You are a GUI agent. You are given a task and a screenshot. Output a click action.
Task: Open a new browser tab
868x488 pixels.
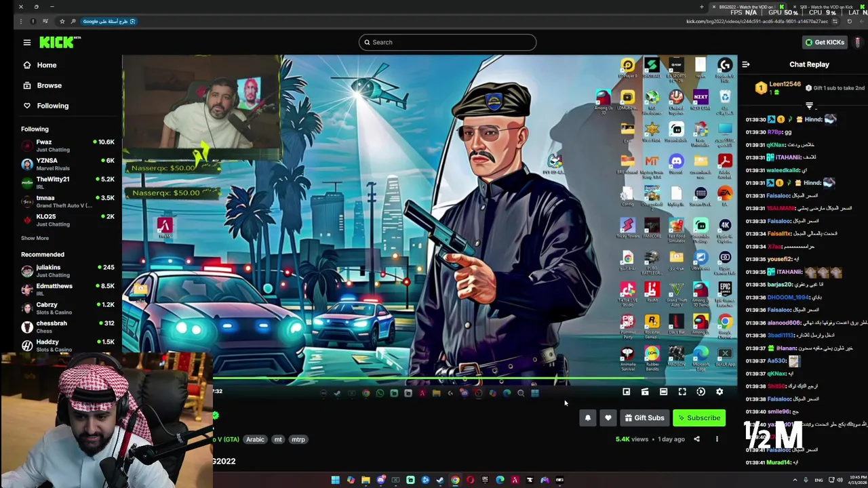702,7
